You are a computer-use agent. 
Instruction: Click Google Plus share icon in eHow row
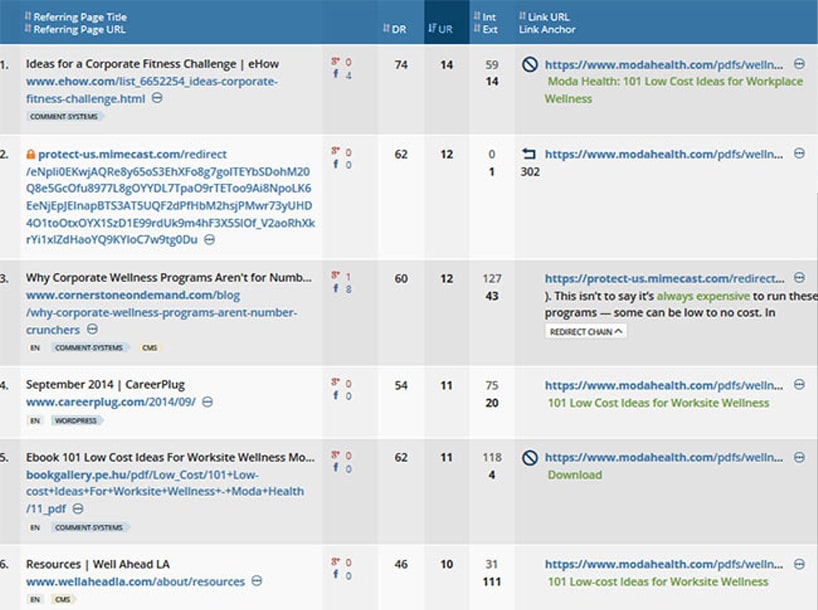[335, 62]
